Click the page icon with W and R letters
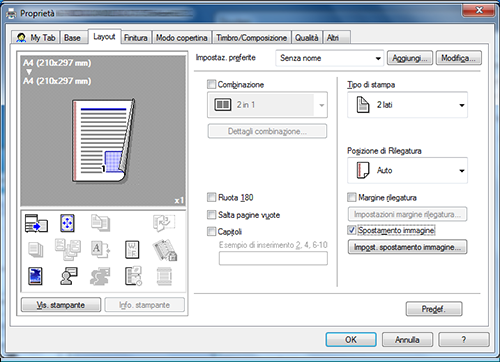Image resolution: width=500 pixels, height=362 pixels. pos(132,250)
